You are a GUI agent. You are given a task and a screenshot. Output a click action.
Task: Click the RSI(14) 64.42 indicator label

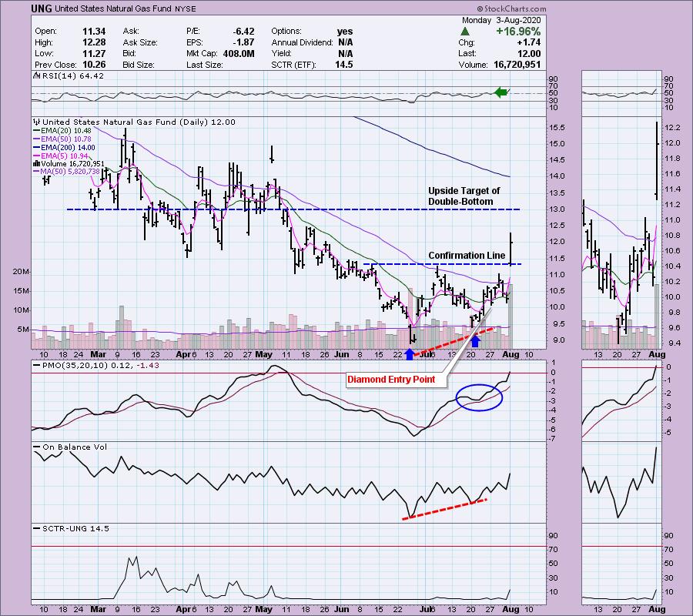click(72, 76)
